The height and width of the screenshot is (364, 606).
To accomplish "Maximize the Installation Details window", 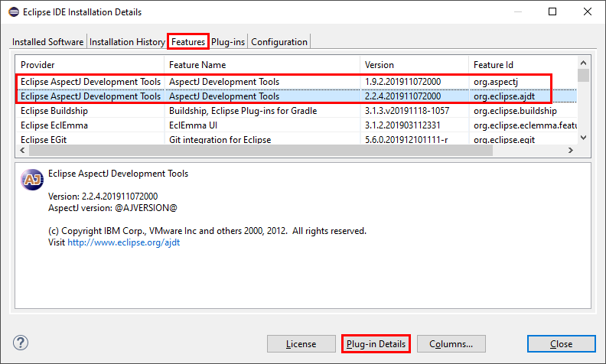I will click(552, 11).
